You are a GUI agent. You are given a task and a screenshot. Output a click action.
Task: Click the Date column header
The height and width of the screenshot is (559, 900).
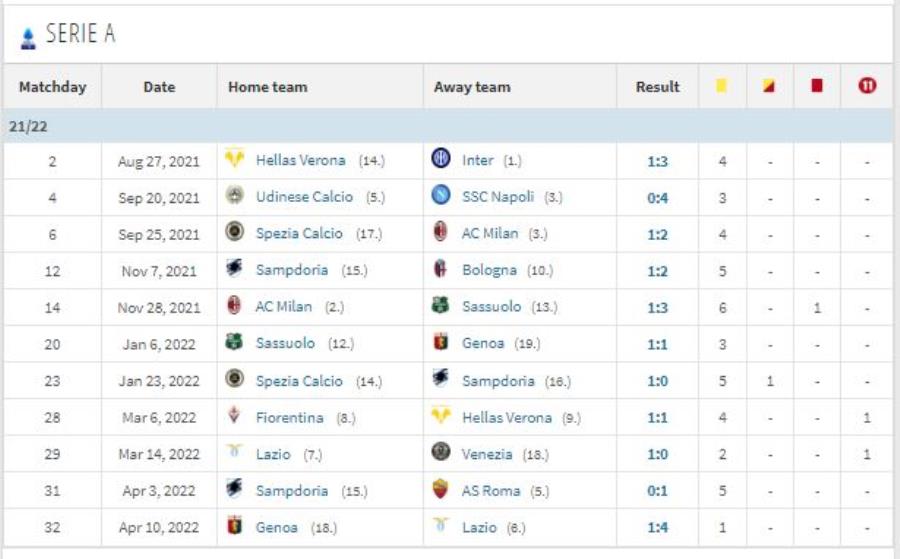[x=159, y=87]
